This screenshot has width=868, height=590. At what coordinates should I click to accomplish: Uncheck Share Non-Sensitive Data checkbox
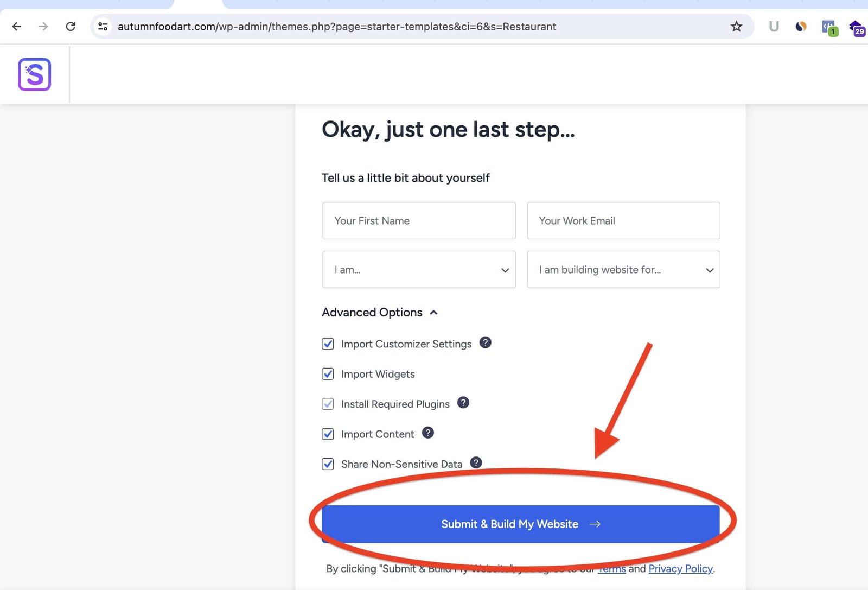(328, 464)
